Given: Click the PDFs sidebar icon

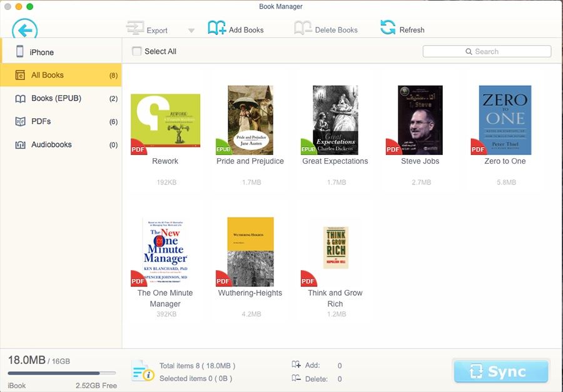Looking at the screenshot, I should coord(20,122).
